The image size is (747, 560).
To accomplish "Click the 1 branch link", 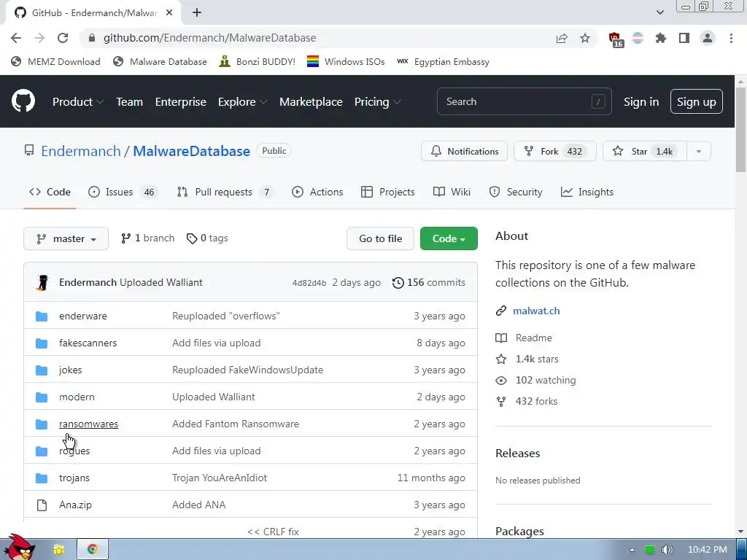I will 147,238.
